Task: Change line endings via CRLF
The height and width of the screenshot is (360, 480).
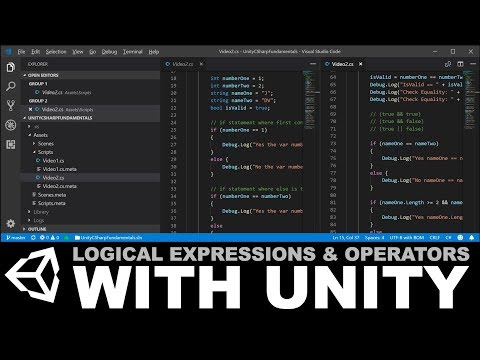Action: pos(435,238)
